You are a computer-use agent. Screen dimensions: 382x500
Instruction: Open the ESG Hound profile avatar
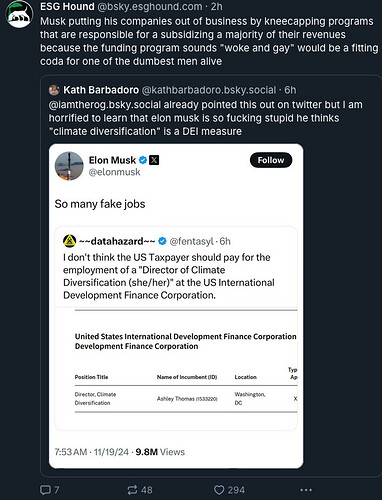(x=19, y=14)
